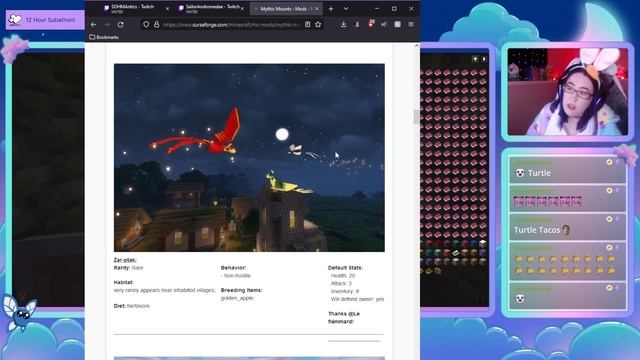
Task: Click the megaphone toolbar icon
Action: click(x=384, y=24)
